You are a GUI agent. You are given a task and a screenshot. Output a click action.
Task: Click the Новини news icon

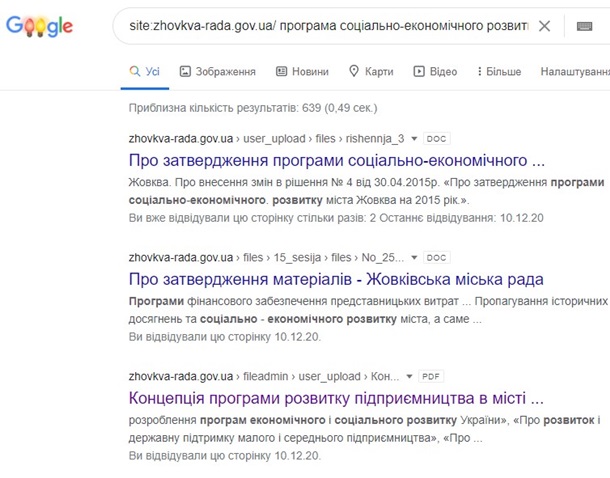281,72
